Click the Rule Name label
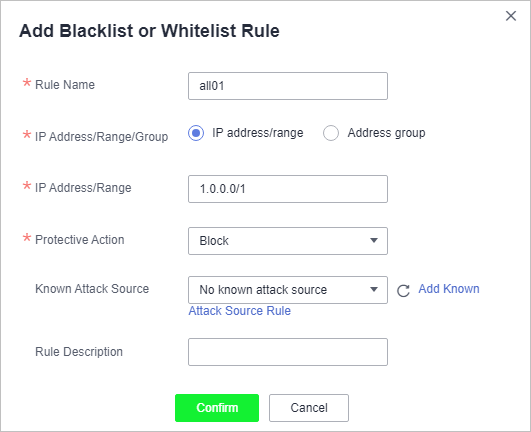 [x=65, y=85]
